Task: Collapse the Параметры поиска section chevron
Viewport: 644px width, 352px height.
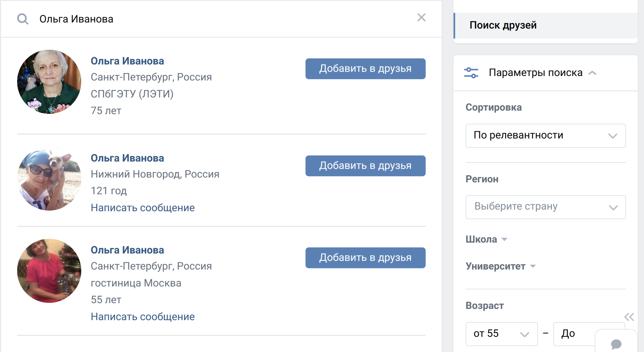Action: click(592, 73)
